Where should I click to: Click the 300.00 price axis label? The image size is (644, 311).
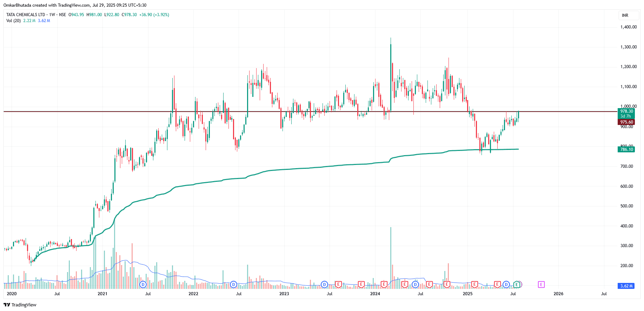click(x=627, y=246)
